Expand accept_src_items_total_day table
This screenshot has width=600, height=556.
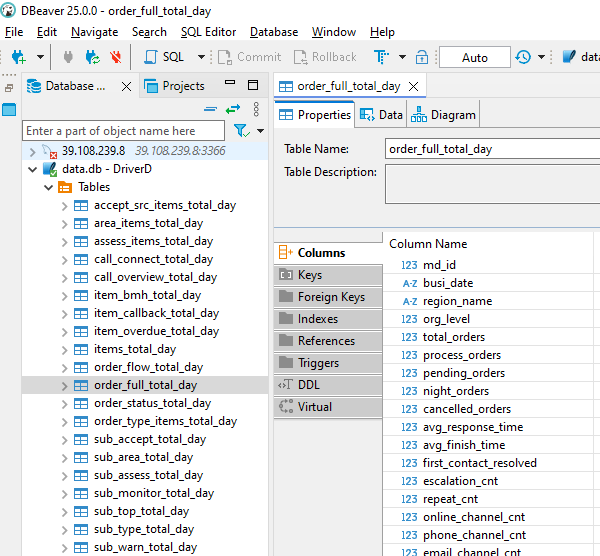click(65, 207)
